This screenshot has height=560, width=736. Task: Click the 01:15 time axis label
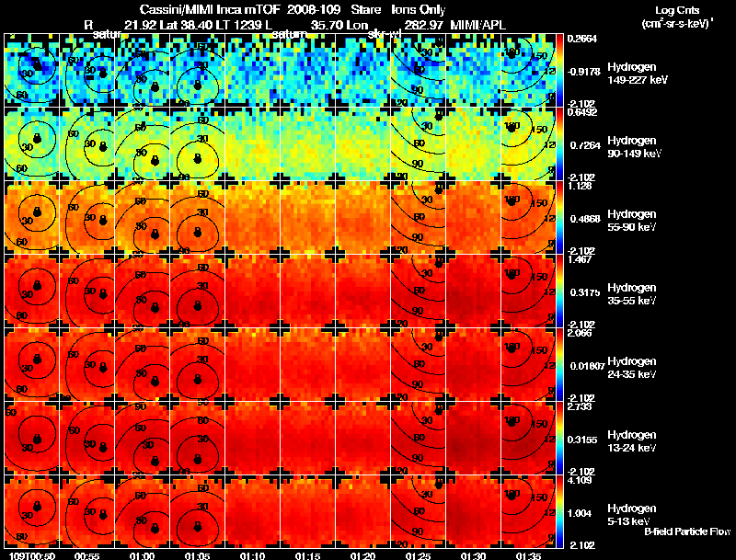tap(307, 555)
